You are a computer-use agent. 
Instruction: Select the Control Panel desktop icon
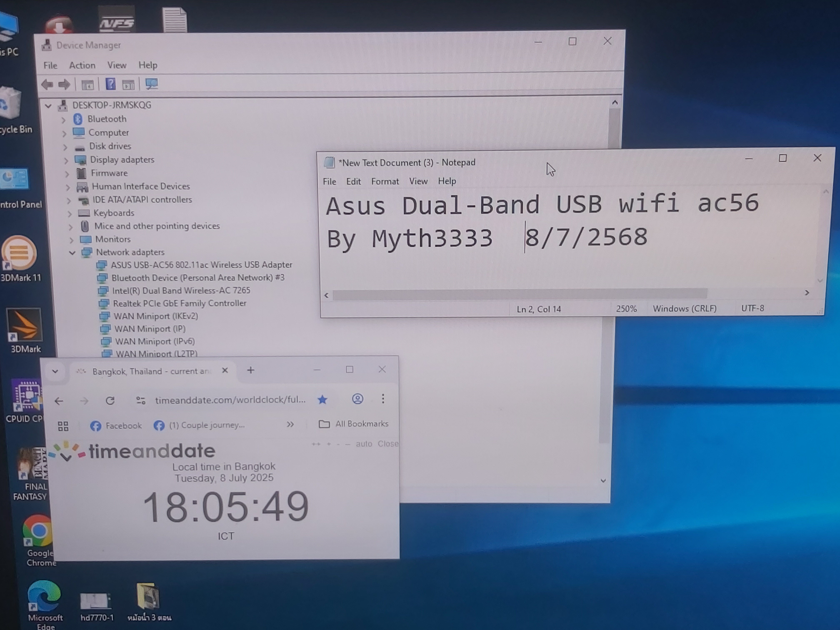tap(17, 188)
